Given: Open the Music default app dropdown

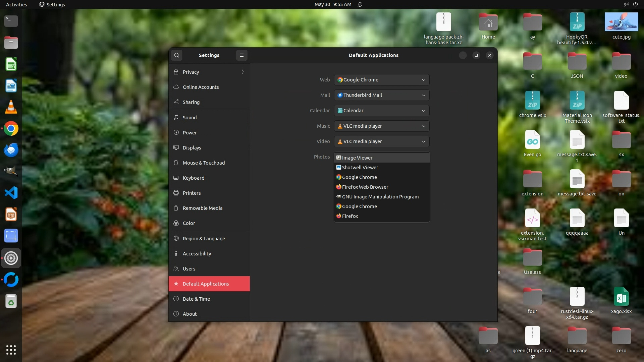Looking at the screenshot, I should 381,126.
